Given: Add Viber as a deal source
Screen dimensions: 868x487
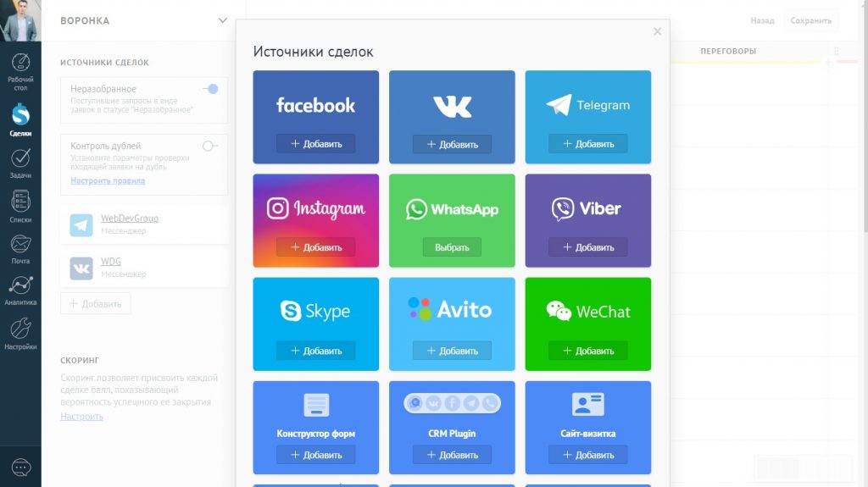Looking at the screenshot, I should pyautogui.click(x=588, y=247).
